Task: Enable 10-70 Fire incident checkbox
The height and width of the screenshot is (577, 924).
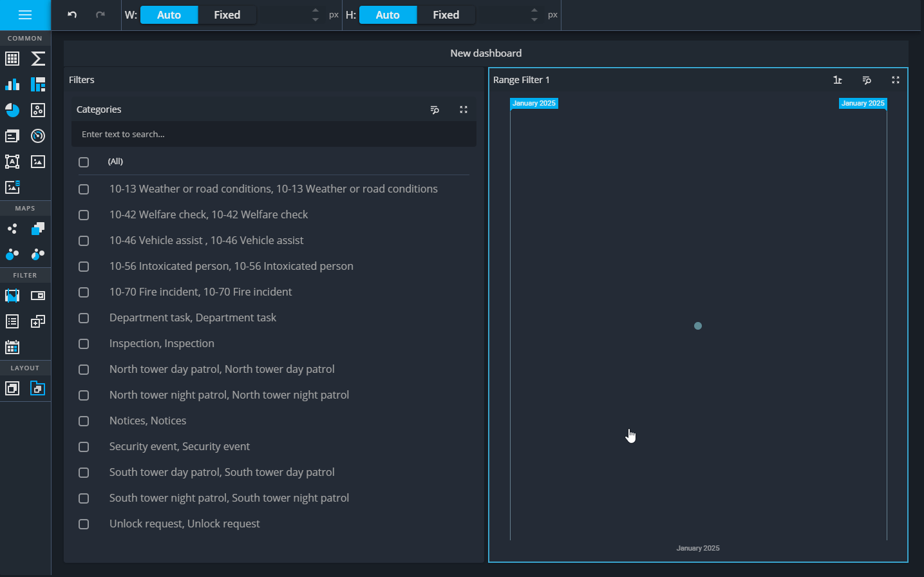Action: [84, 292]
